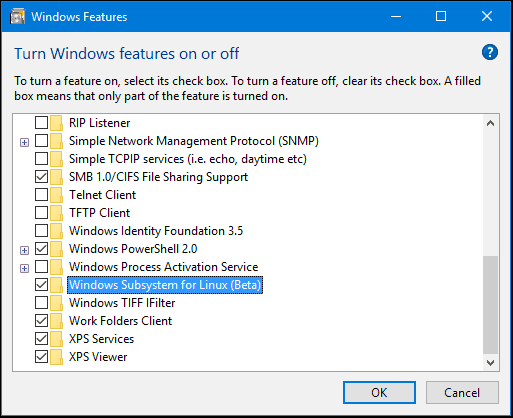Image resolution: width=513 pixels, height=418 pixels.
Task: Click the folder icon next to RIP Listener
Action: coord(56,123)
